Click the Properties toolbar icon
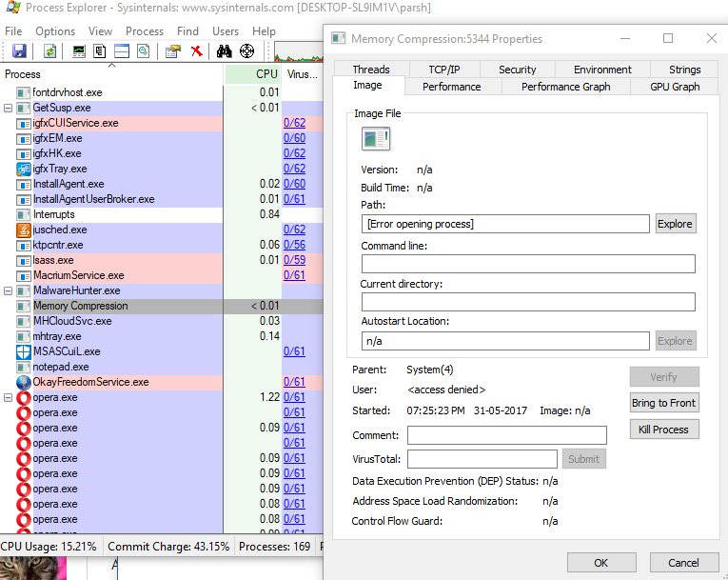Screen dimensions: 728x580 click(x=172, y=51)
